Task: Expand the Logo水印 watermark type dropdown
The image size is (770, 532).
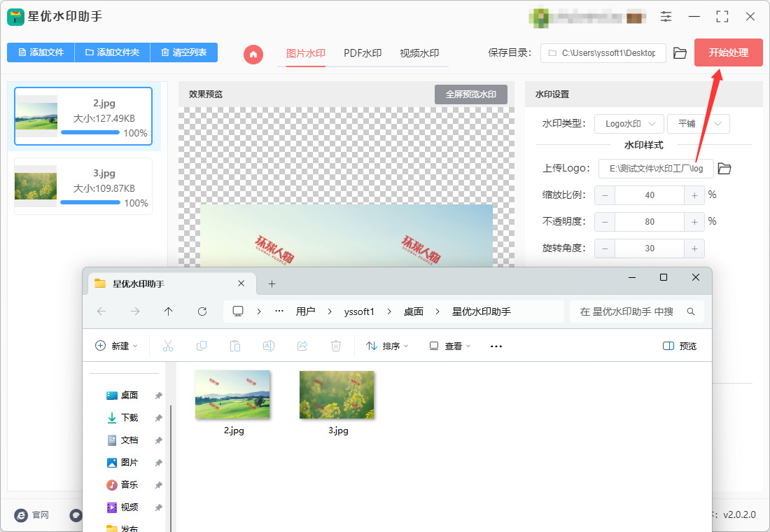Action: (629, 124)
